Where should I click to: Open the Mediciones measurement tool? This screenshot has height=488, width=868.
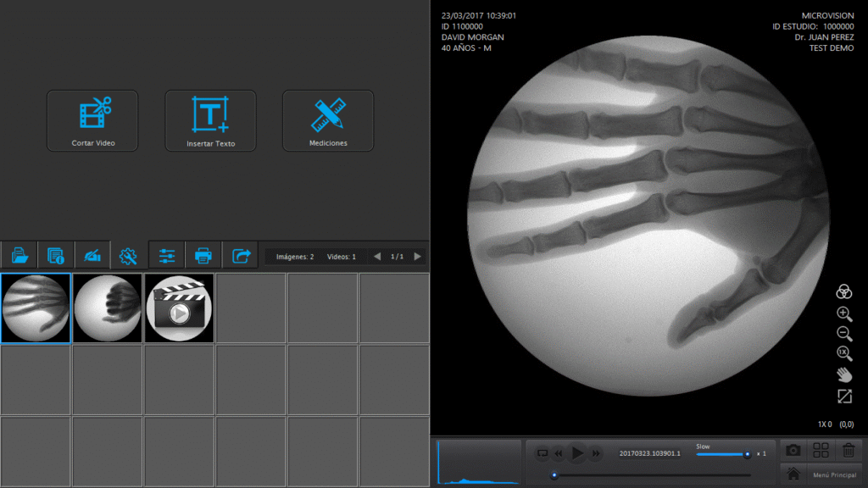[328, 121]
